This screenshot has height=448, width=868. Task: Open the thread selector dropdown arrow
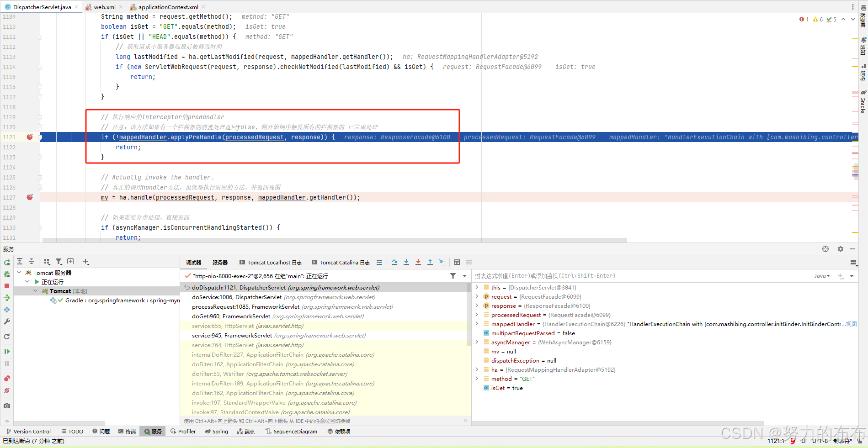click(464, 276)
